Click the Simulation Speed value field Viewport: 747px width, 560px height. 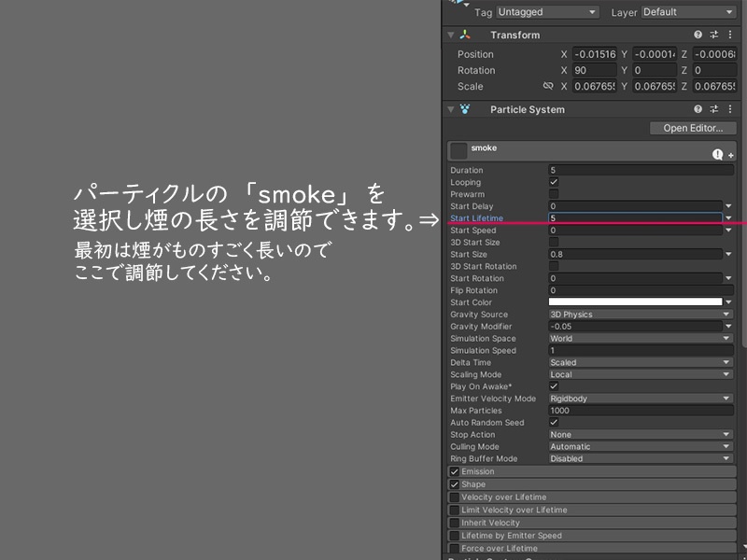pyautogui.click(x=641, y=351)
